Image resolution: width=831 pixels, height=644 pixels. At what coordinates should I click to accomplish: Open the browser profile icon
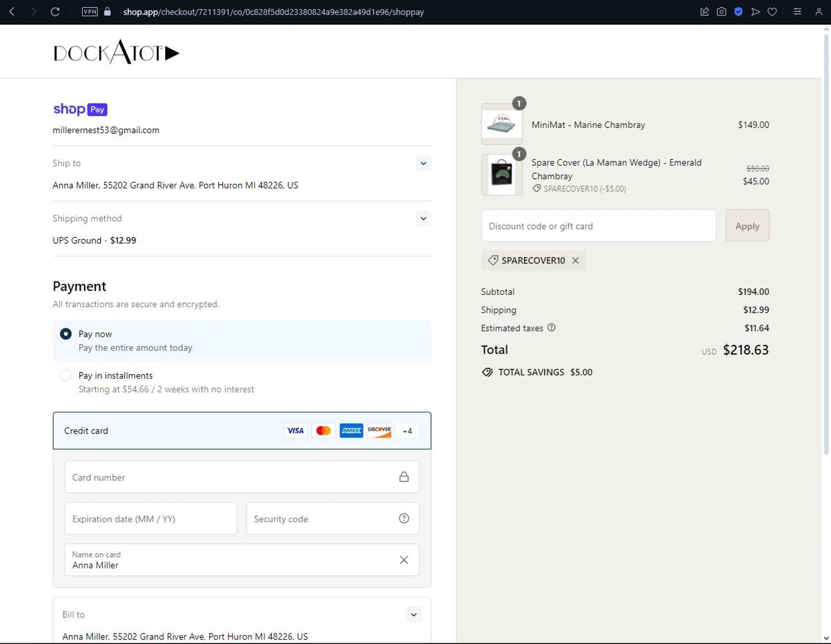(818, 12)
